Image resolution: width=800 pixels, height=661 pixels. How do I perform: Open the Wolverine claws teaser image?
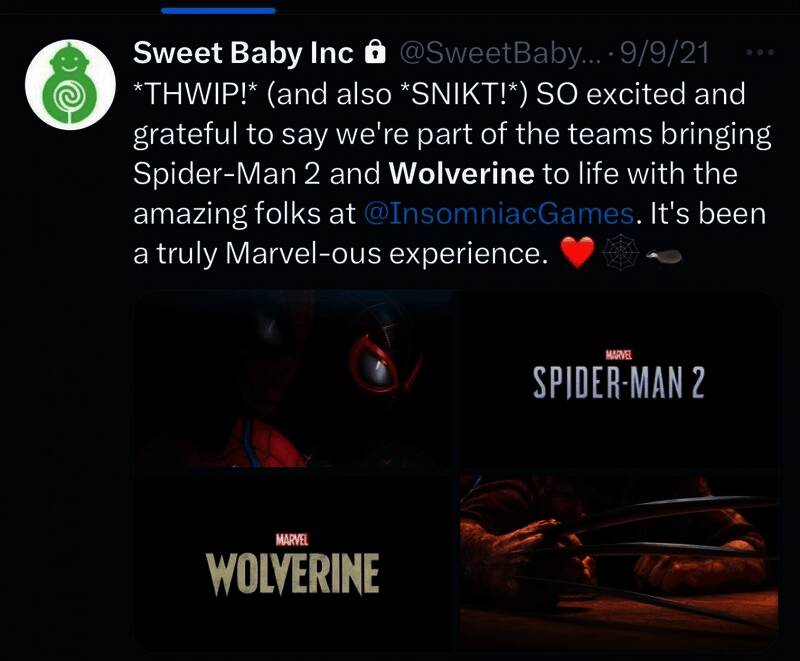click(619, 562)
